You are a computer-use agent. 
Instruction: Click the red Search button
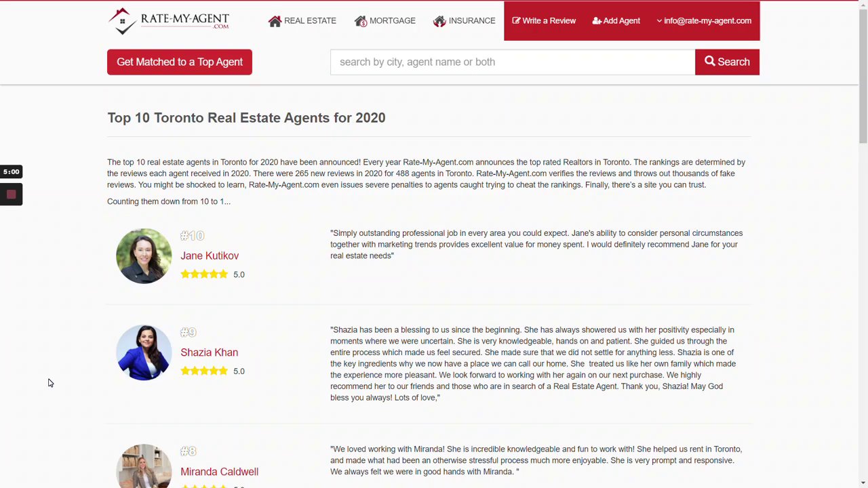coord(727,62)
